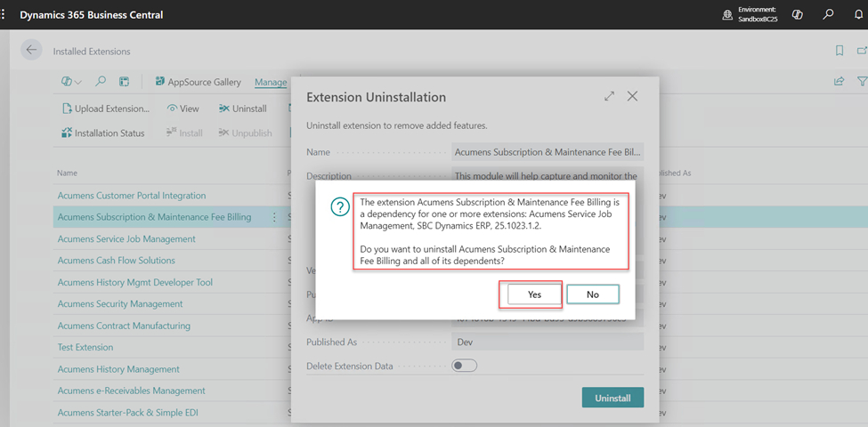
Task: Open Acumens Cash Flow Solutions
Action: click(117, 260)
